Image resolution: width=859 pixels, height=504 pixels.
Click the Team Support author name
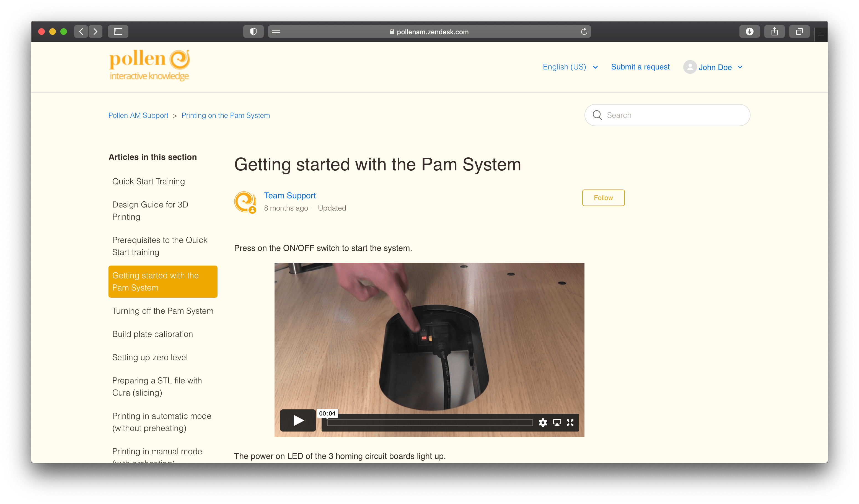coord(291,195)
